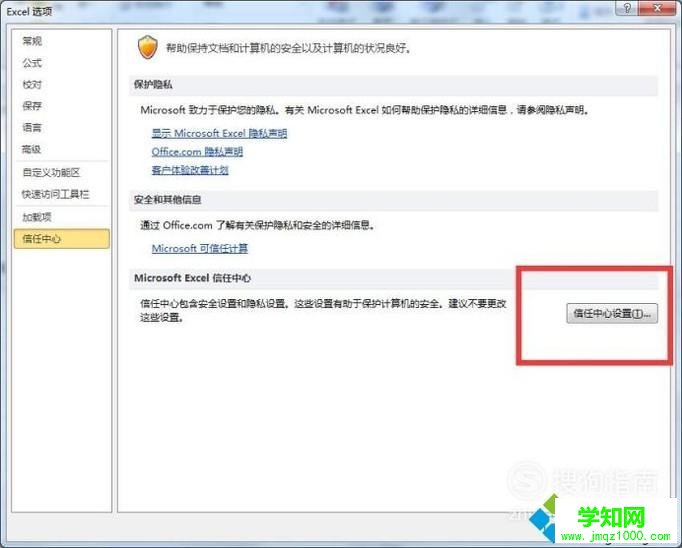Select the highlighted 信任中心 category
Viewport: 682px width, 548px height.
[62, 239]
